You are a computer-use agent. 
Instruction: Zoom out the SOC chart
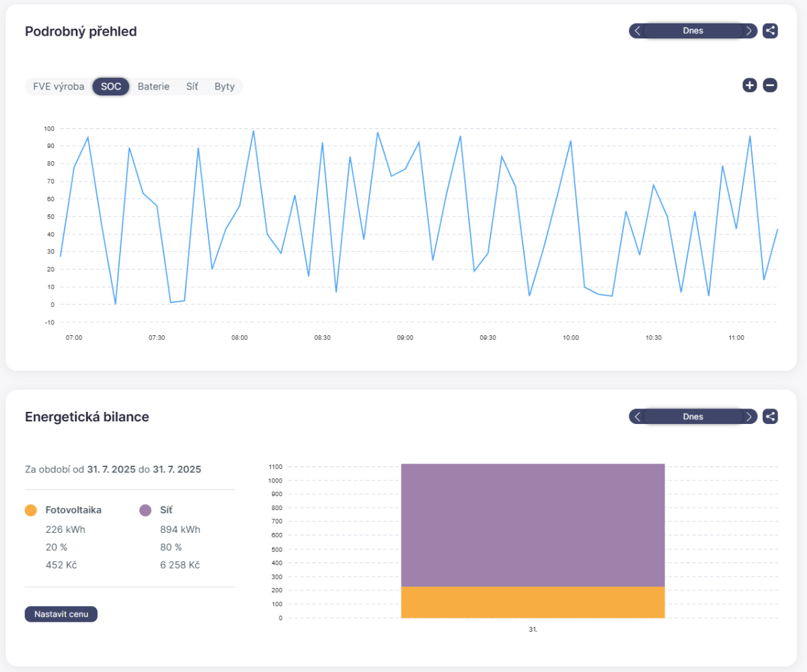[x=770, y=85]
